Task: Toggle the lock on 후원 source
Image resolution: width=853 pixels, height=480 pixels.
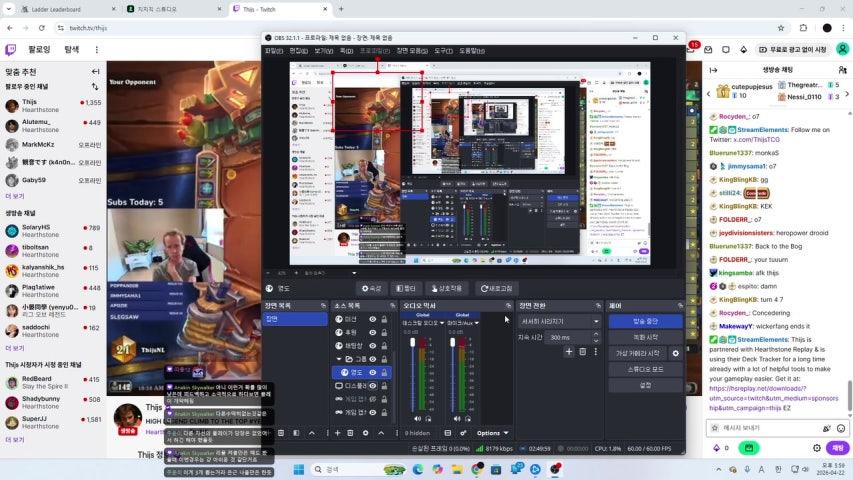Action: click(384, 332)
